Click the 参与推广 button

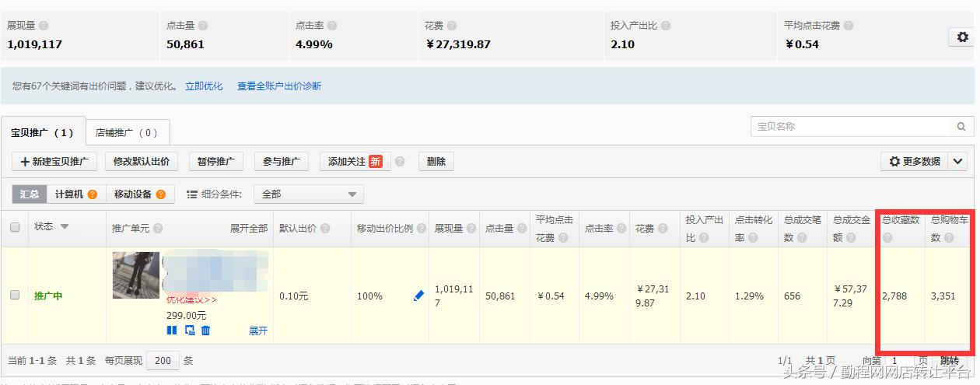coord(281,162)
